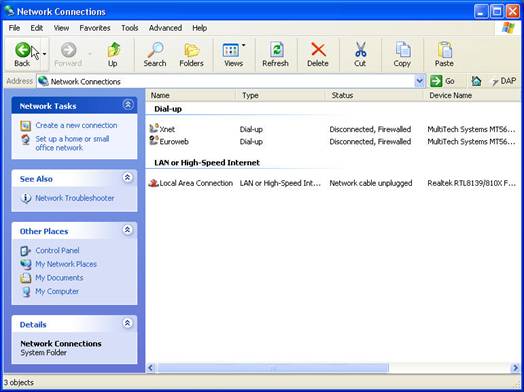This screenshot has height=392, width=524.
Task: Collapse the Other Places panel
Action: coord(127,230)
